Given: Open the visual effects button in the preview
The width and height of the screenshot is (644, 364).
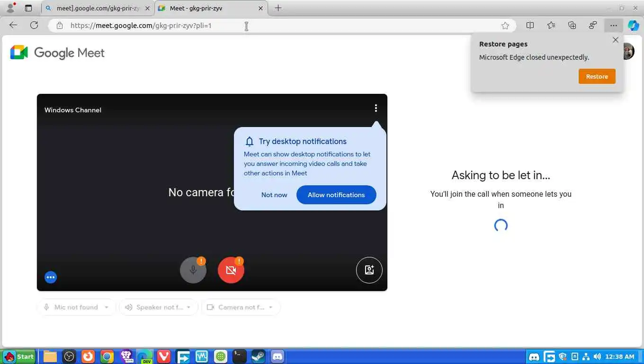Looking at the screenshot, I should (369, 270).
